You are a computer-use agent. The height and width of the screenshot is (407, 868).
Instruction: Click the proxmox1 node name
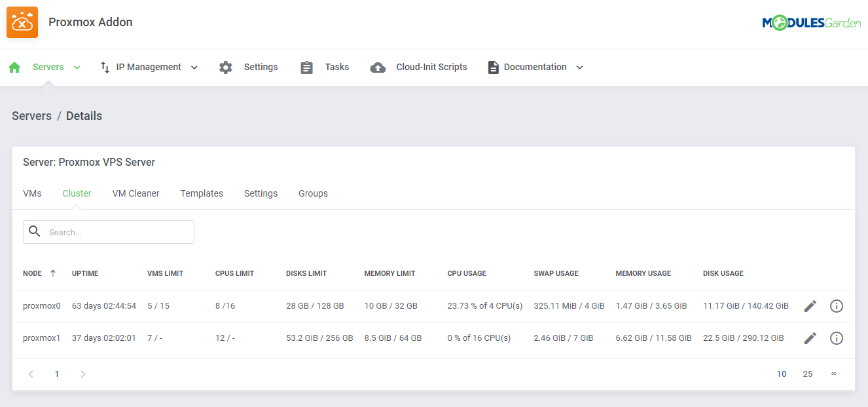42,338
